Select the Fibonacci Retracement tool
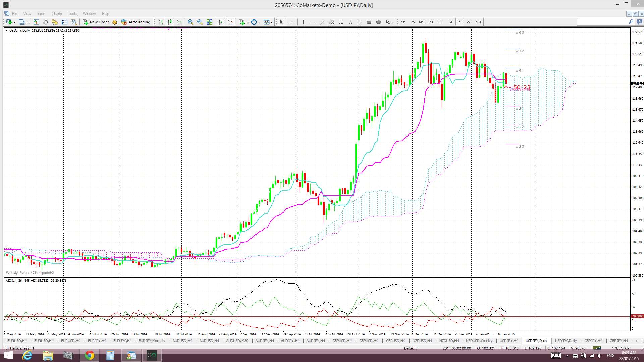The image size is (644, 362). tap(341, 22)
